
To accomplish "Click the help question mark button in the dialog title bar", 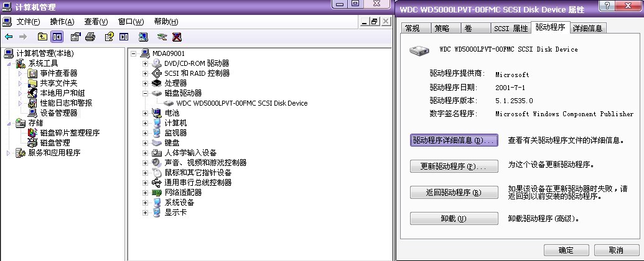I will [607, 6].
